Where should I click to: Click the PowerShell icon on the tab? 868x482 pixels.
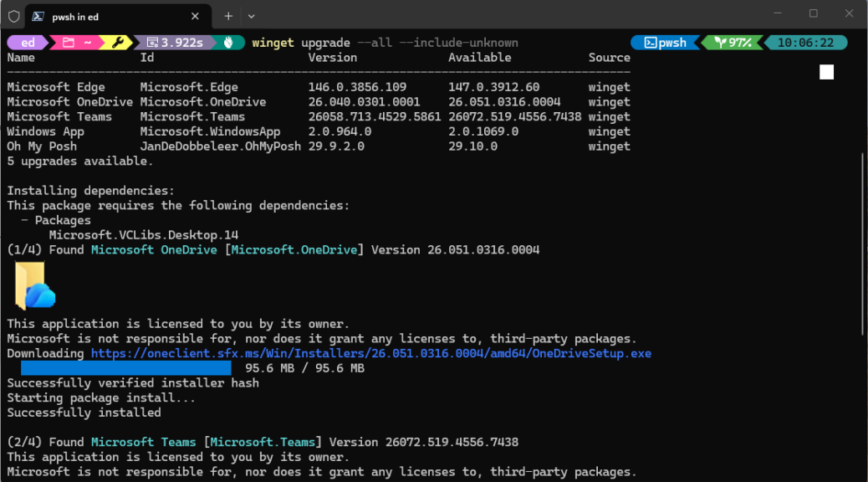(x=38, y=16)
